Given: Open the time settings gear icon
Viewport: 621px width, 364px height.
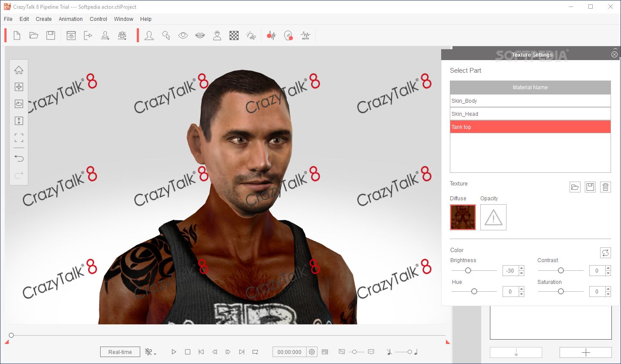Looking at the screenshot, I should [x=312, y=352].
